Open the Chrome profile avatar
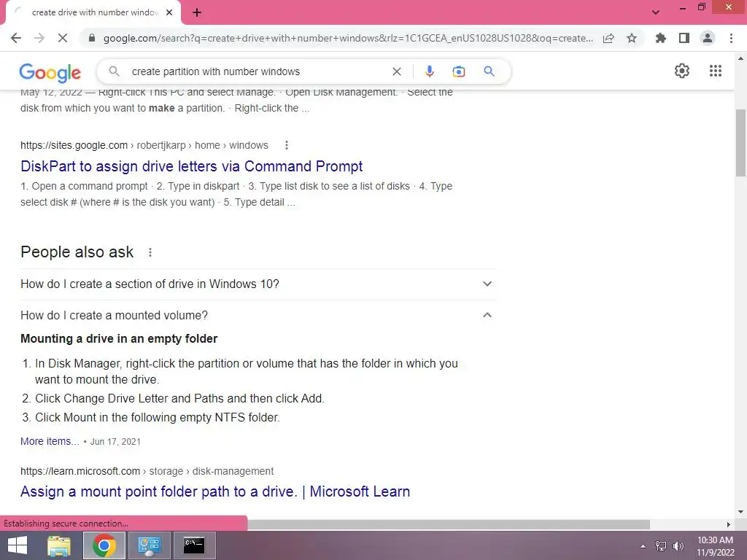 708,38
